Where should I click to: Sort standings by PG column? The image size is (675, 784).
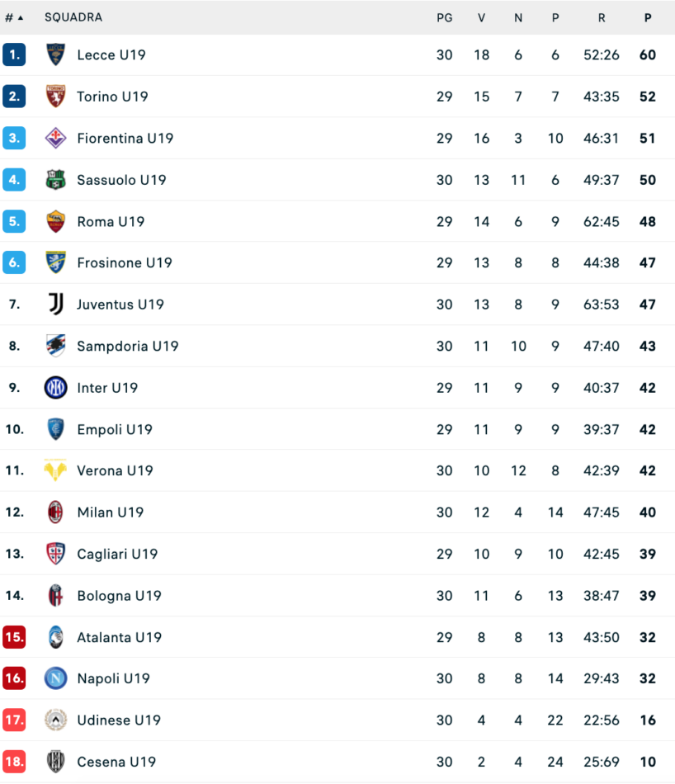click(445, 17)
